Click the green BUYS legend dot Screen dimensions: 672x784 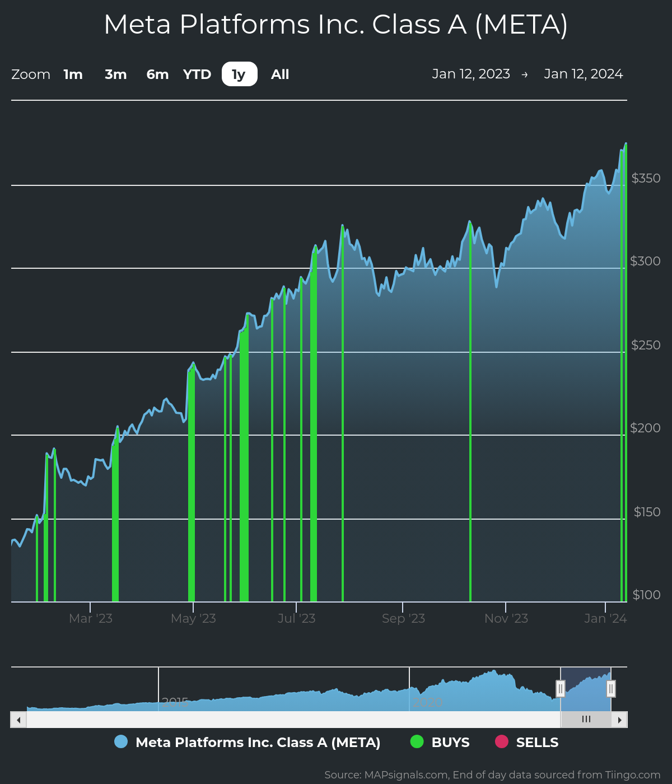click(417, 742)
